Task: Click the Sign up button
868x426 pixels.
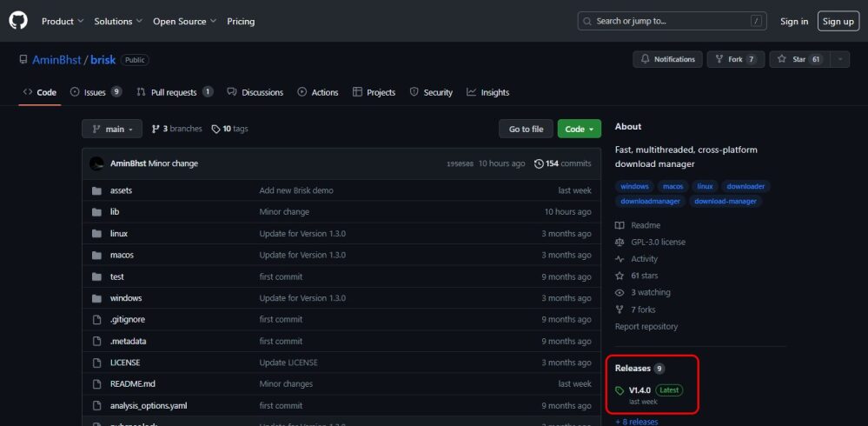Action: pyautogui.click(x=838, y=21)
